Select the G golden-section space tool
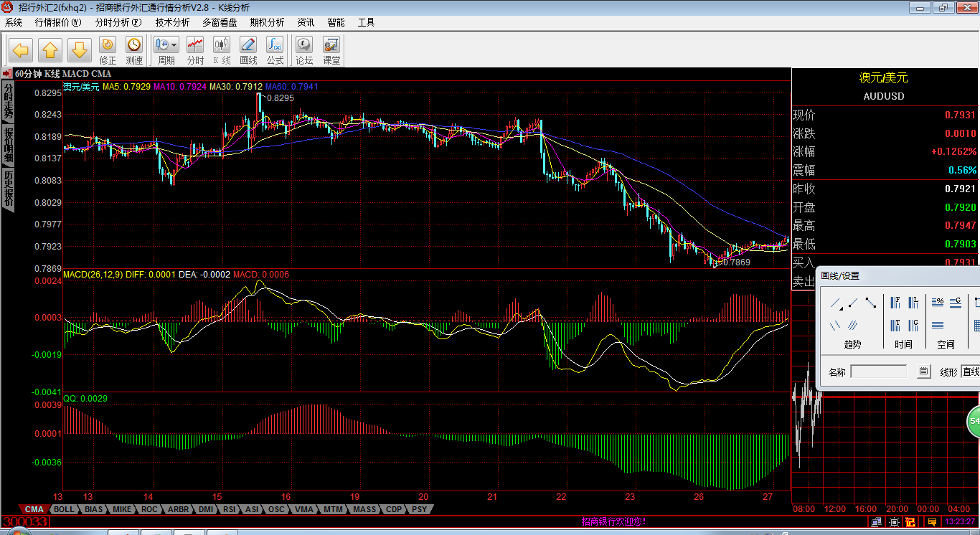Image resolution: width=980 pixels, height=535 pixels. click(956, 303)
